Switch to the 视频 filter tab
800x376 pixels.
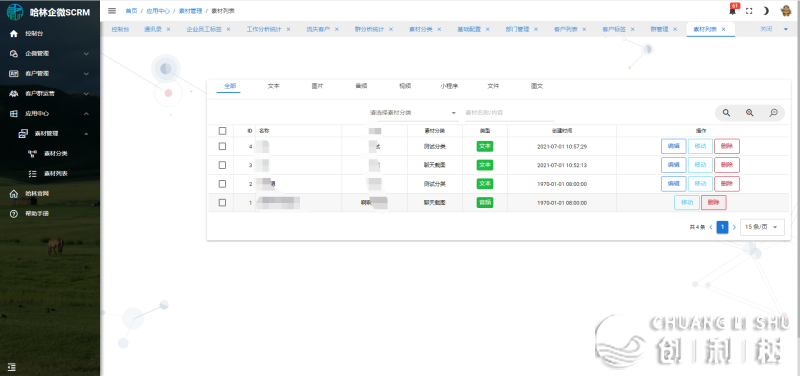point(405,86)
